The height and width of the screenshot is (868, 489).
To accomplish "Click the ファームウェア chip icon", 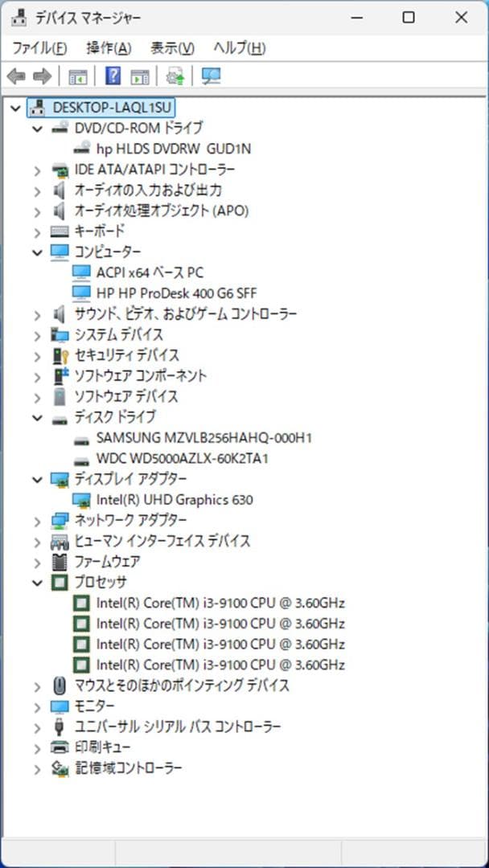I will point(60,562).
